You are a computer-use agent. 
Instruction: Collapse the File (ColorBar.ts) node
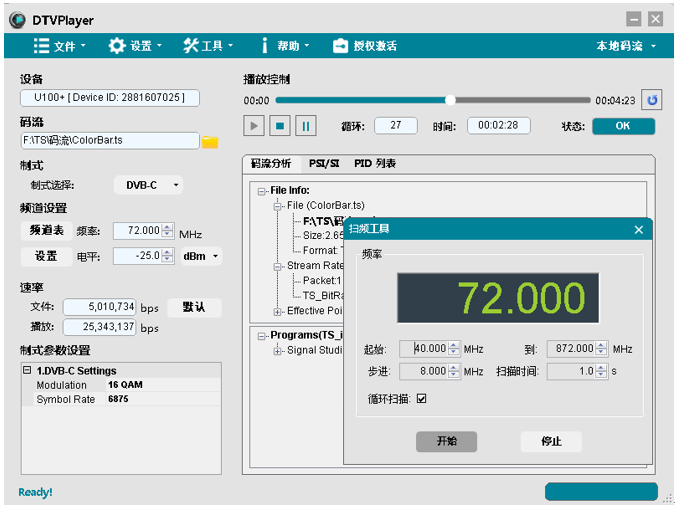(x=278, y=207)
